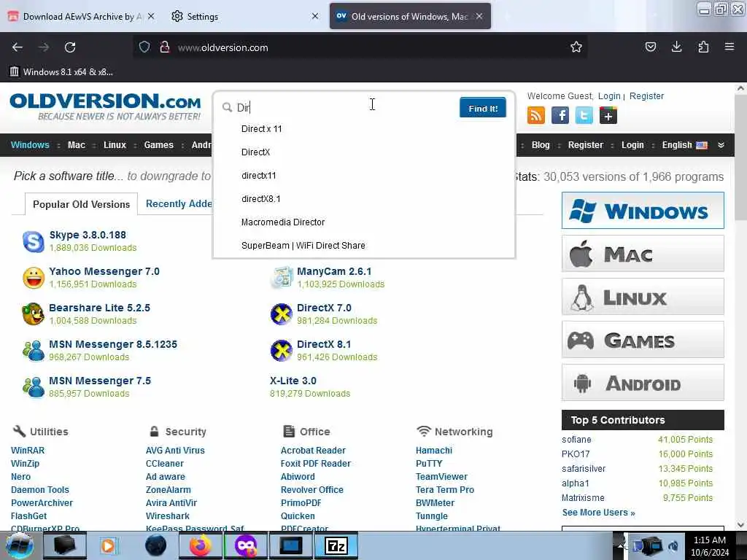Choose the 'Direct x 11' suggestion

(364, 128)
